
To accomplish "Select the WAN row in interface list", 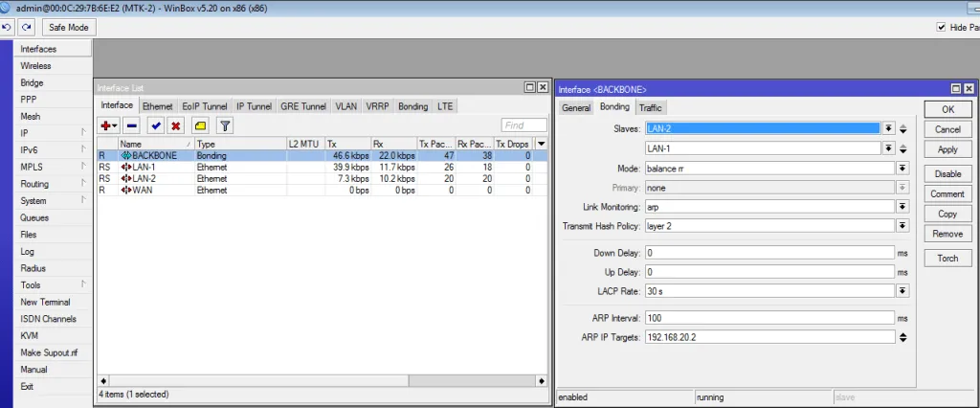I will coord(323,190).
